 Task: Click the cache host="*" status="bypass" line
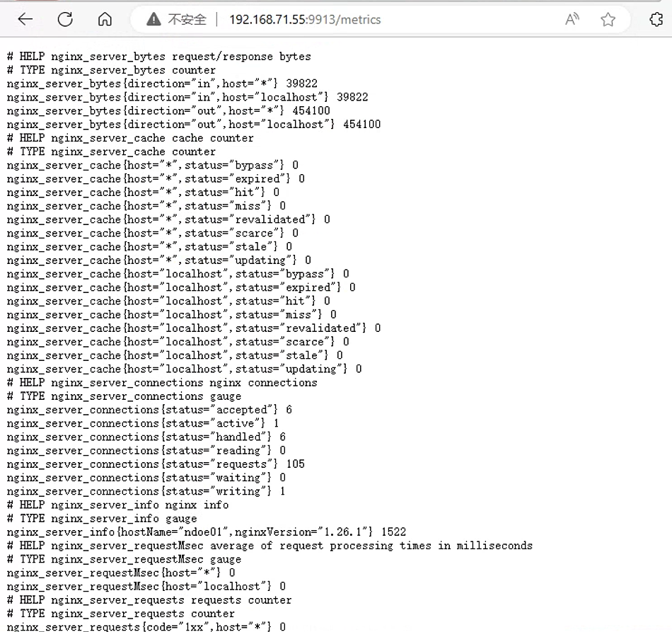point(153,165)
